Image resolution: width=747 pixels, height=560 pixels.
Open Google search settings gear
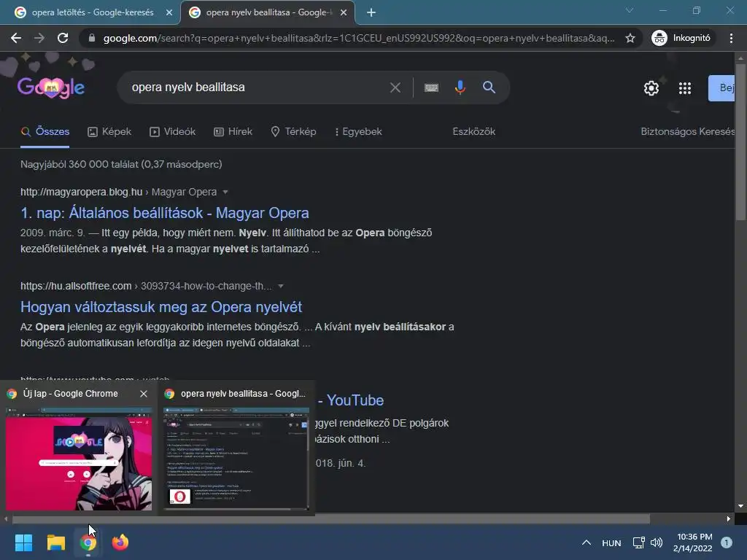pos(651,88)
